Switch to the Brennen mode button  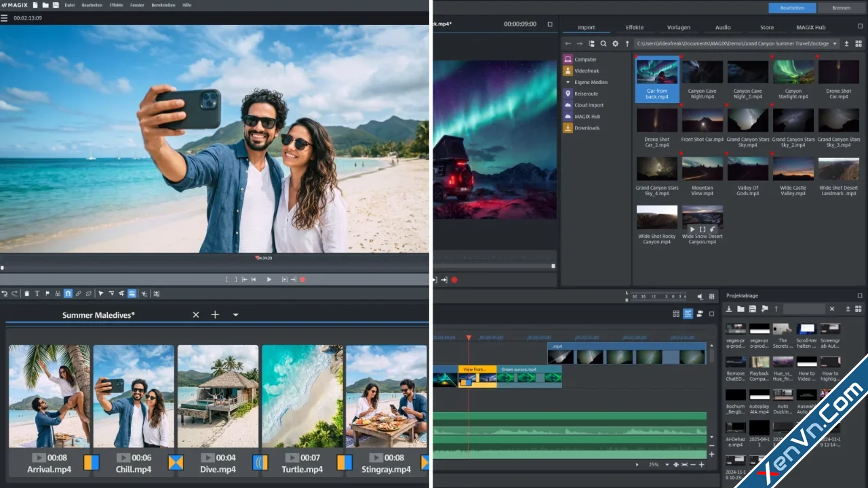tap(842, 8)
